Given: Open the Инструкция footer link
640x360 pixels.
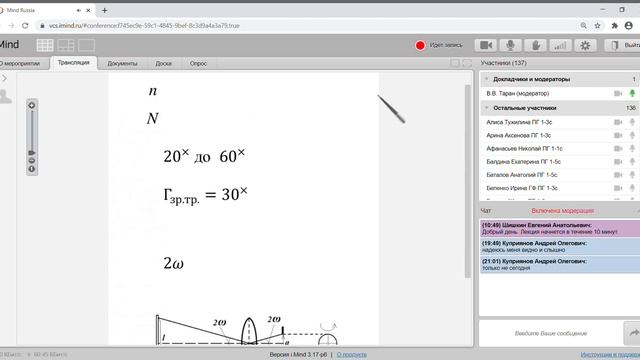Looking at the screenshot, I should tap(610, 355).
